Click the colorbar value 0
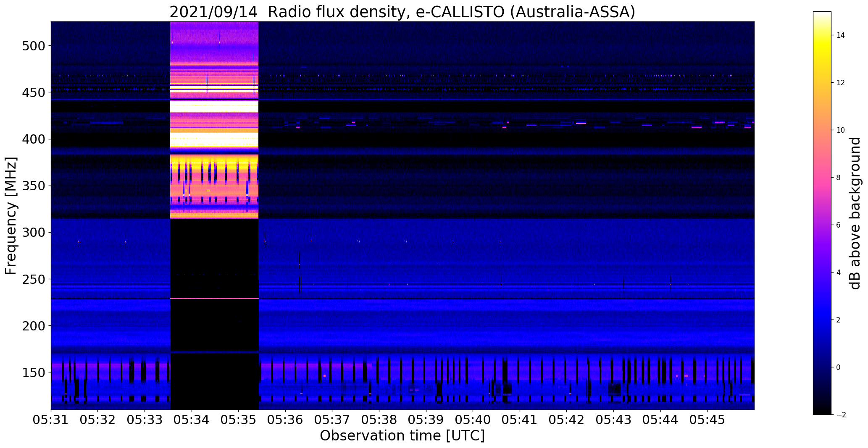Image resolution: width=868 pixels, height=448 pixels. coord(839,367)
